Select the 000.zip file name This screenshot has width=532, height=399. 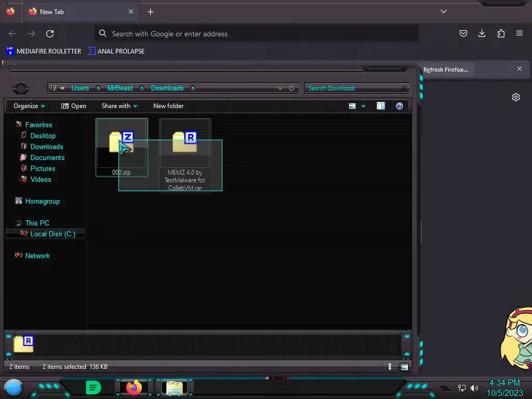[x=122, y=172]
